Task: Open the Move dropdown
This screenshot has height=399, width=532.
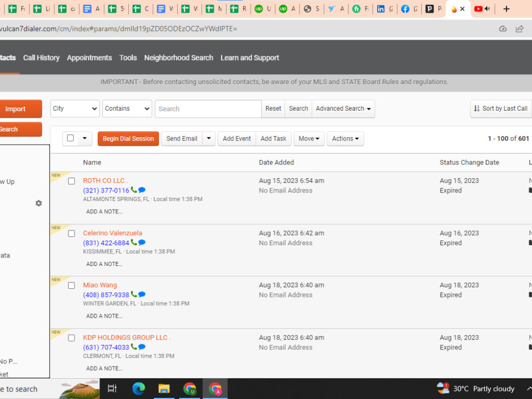Action: pyautogui.click(x=309, y=139)
